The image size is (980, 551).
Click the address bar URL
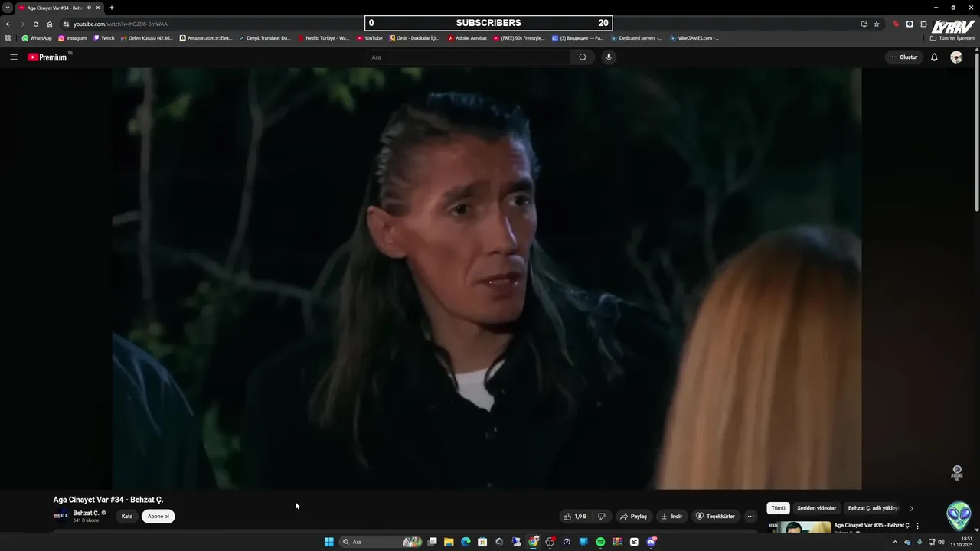click(120, 24)
